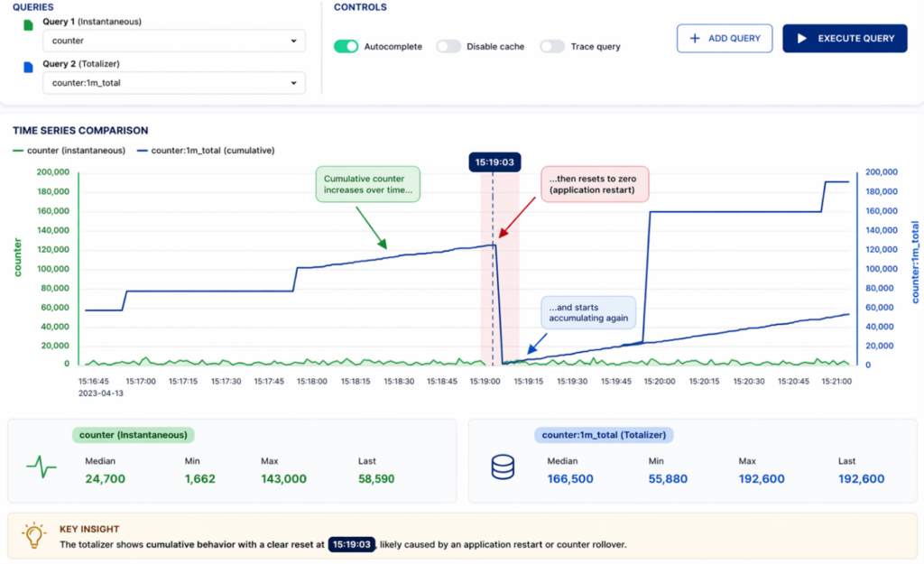Click the pulse icon in counter stats card
This screenshot has height=564, width=924.
[41, 467]
